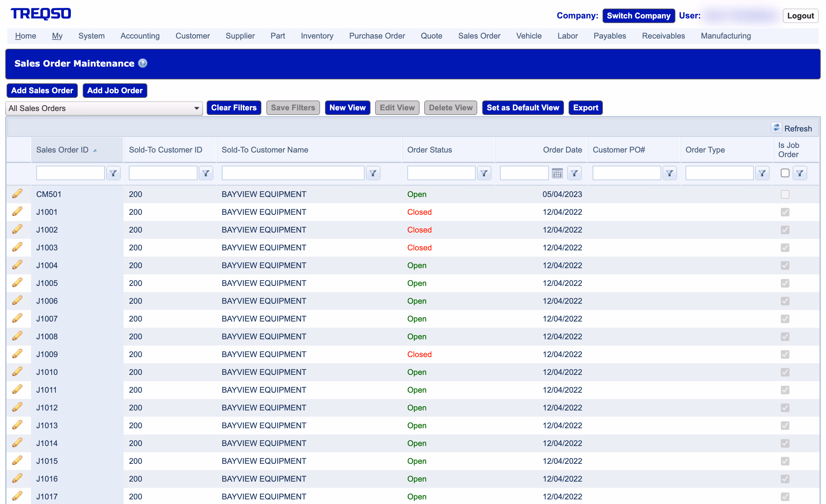Edit order J1016 via its pencil icon
This screenshot has width=826, height=504.
pyautogui.click(x=17, y=478)
